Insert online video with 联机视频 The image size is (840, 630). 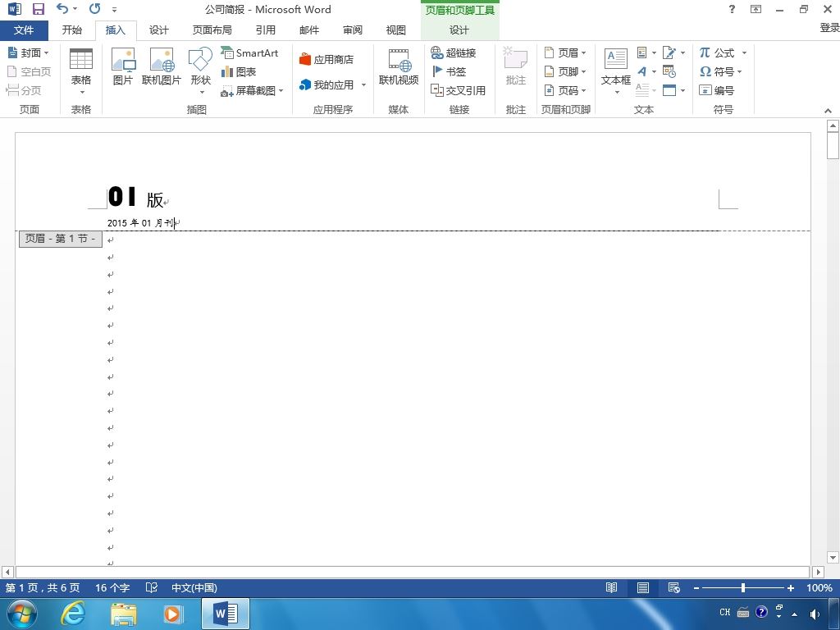pyautogui.click(x=399, y=67)
